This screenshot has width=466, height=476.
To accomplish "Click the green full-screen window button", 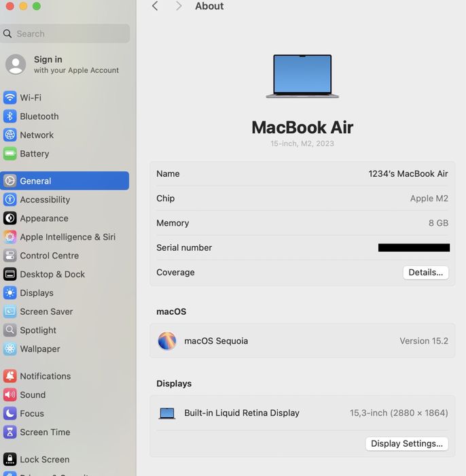I will tap(37, 6).
